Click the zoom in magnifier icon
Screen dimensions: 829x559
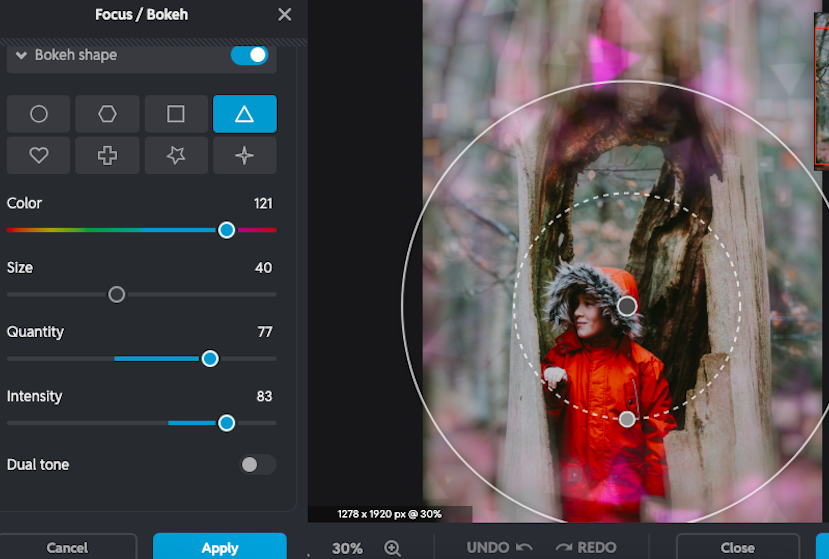393,548
